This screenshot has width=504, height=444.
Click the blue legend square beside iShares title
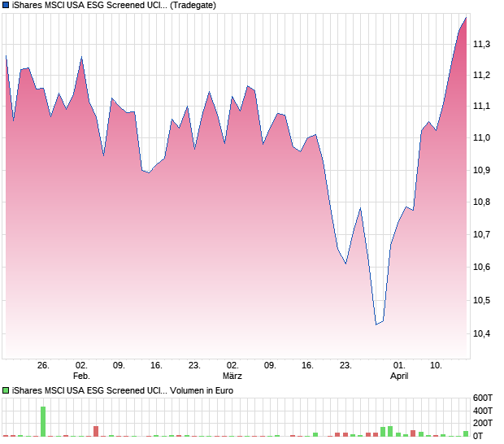7,5
